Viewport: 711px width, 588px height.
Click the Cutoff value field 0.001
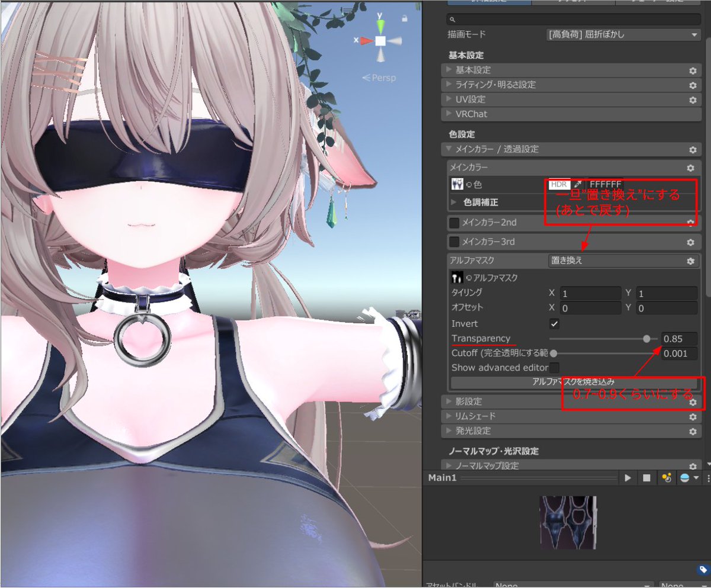[x=679, y=354]
